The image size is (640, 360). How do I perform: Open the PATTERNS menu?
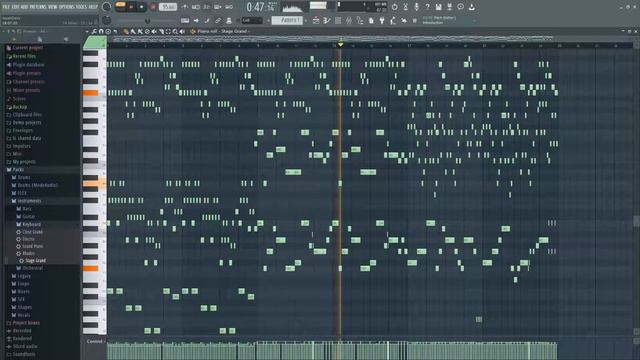click(38, 7)
